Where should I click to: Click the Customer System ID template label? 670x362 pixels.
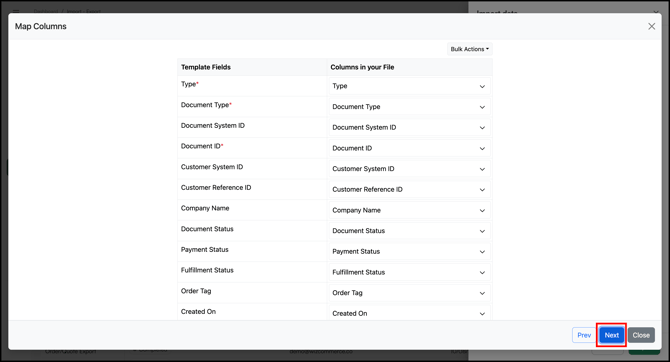212,167
